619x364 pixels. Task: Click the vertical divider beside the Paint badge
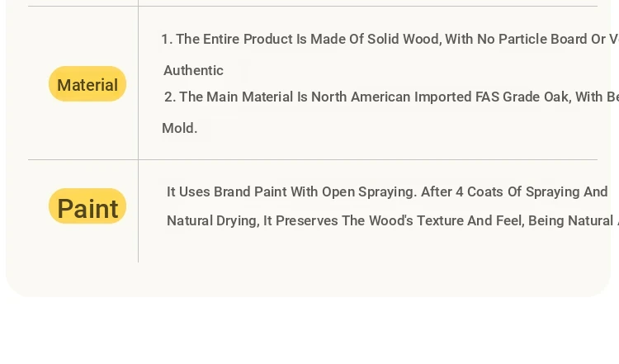(138, 211)
